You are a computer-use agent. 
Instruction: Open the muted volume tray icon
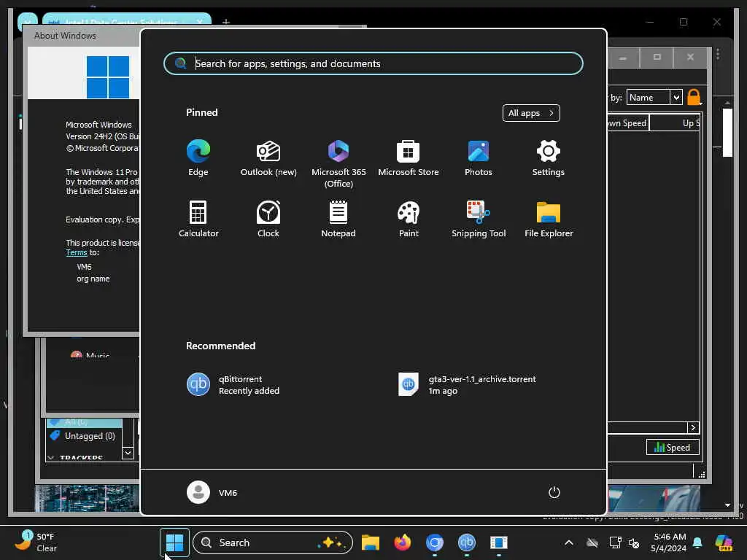[634, 542]
